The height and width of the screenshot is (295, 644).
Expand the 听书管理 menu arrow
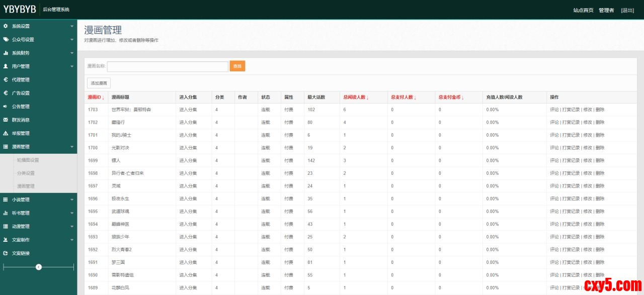(x=72, y=213)
